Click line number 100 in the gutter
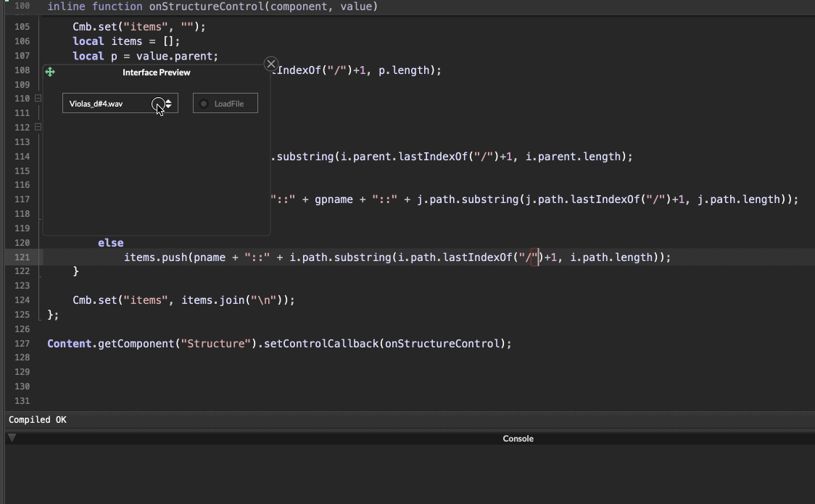 tap(22, 7)
